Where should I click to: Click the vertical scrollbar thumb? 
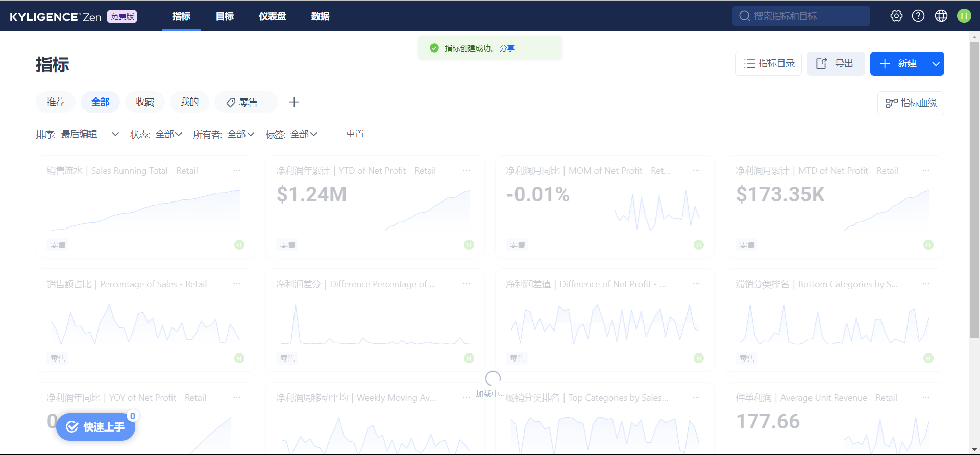[974, 190]
